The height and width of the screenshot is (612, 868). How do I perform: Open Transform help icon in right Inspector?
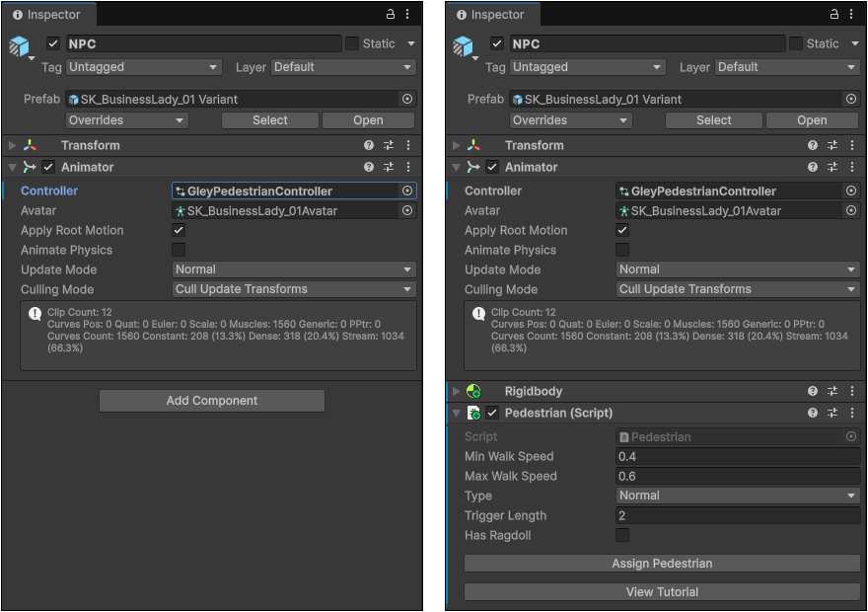813,145
